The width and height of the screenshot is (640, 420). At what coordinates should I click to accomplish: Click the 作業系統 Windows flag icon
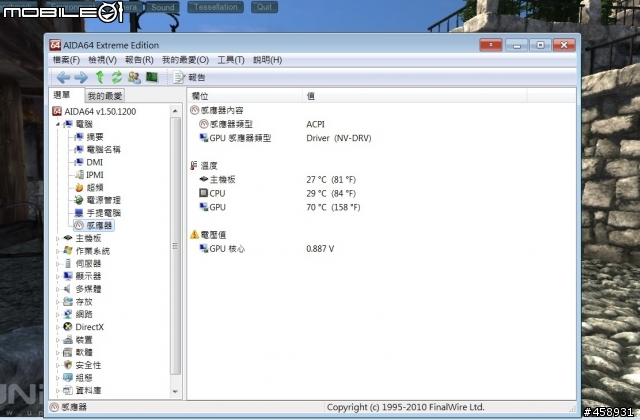[x=68, y=251]
